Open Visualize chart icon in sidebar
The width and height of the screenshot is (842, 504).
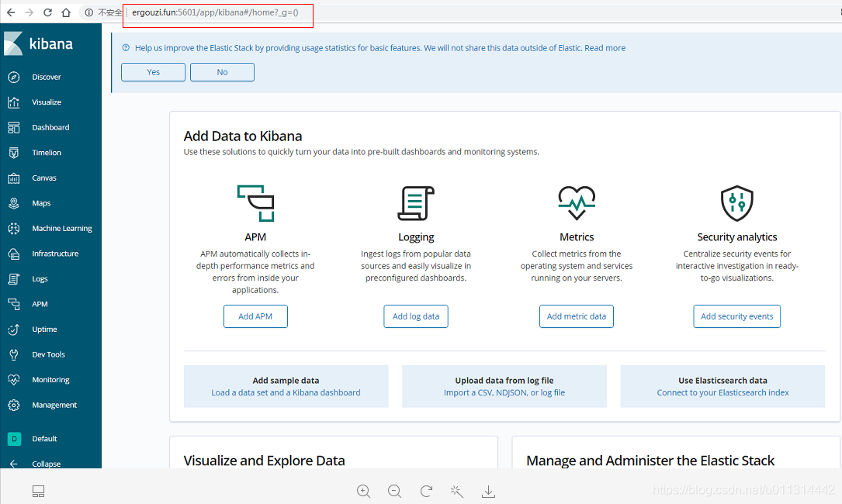coord(14,102)
